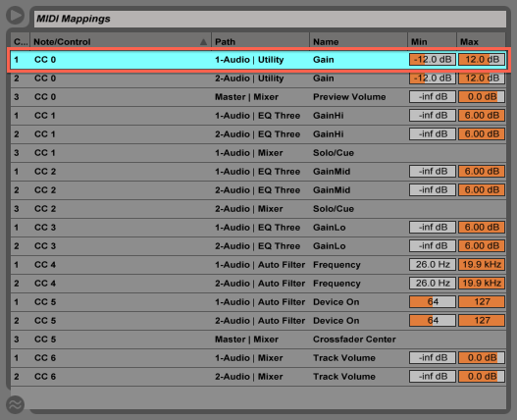Select the 1-Audio | Mixer Track Volume row
517x420 pixels.
coord(259,358)
